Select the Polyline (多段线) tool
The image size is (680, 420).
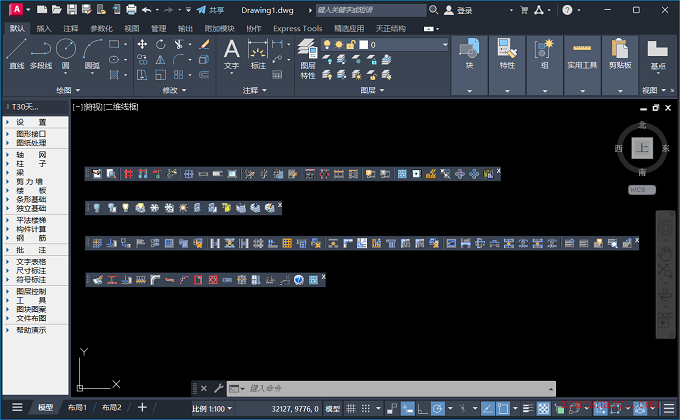(x=41, y=53)
